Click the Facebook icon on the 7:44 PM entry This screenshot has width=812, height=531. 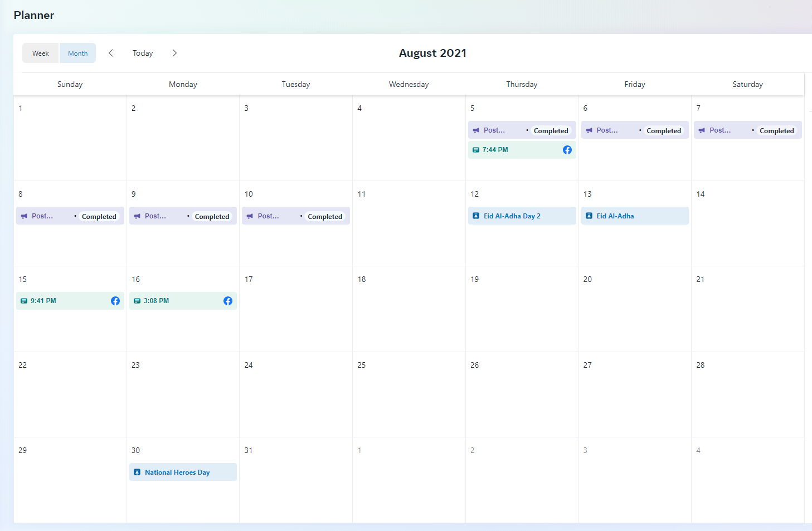[x=567, y=150]
